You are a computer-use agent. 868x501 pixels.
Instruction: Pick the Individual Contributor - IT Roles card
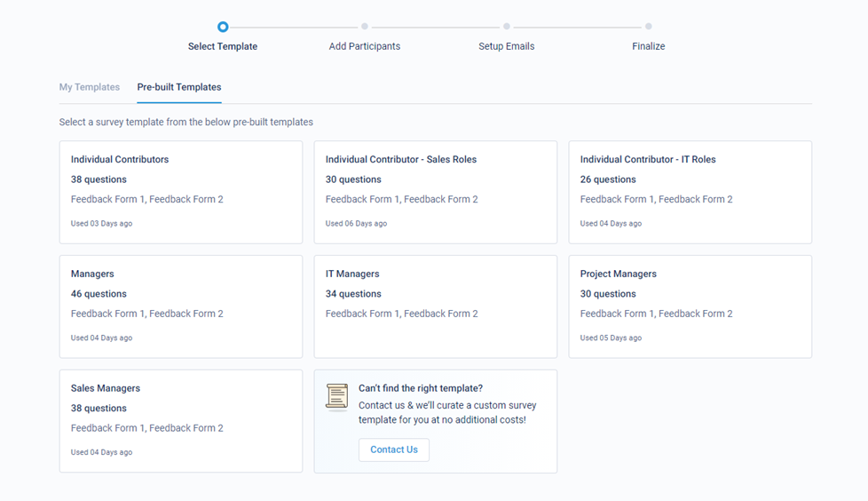(690, 192)
